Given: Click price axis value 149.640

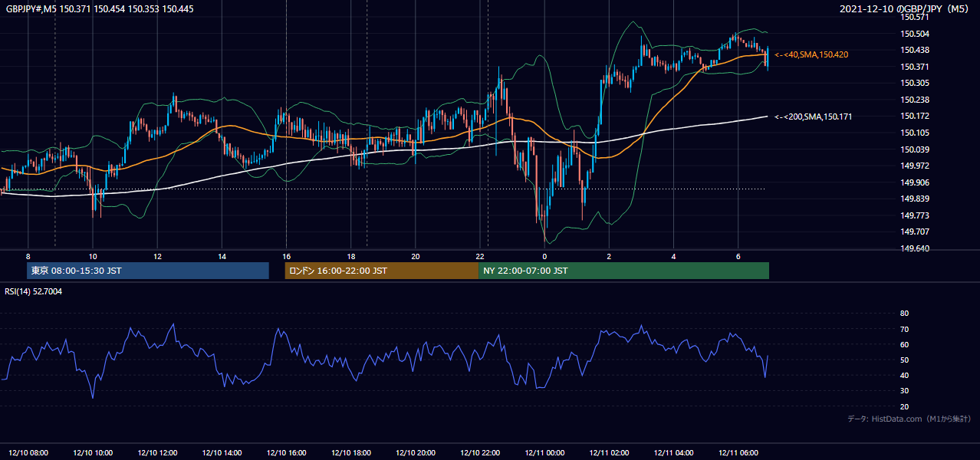Looking at the screenshot, I should click(x=914, y=248).
